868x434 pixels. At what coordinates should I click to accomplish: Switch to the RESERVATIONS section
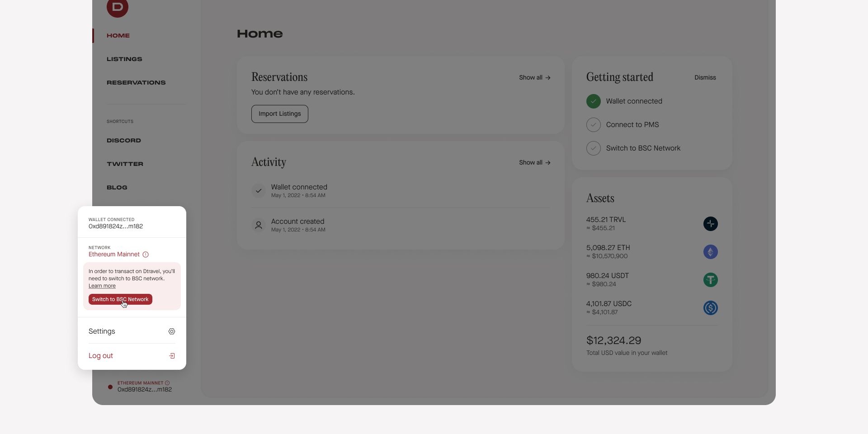pyautogui.click(x=136, y=82)
